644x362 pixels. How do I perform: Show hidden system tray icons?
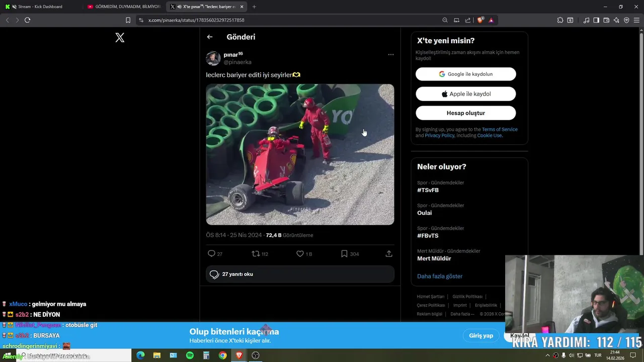548,355
